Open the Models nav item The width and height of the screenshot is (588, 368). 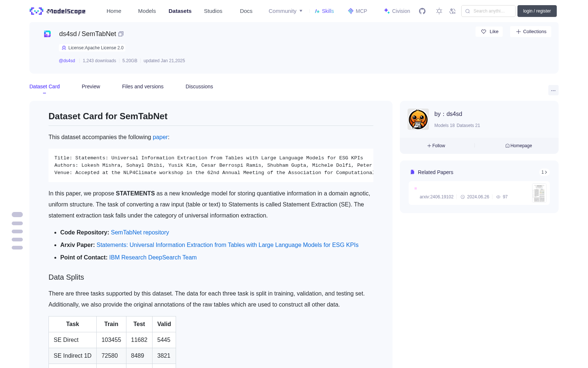point(147,11)
